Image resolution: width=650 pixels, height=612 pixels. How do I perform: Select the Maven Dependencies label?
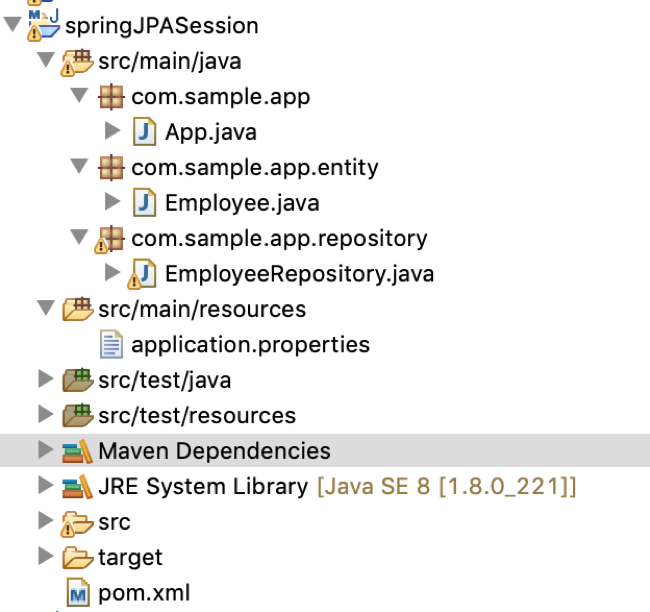pos(215,451)
